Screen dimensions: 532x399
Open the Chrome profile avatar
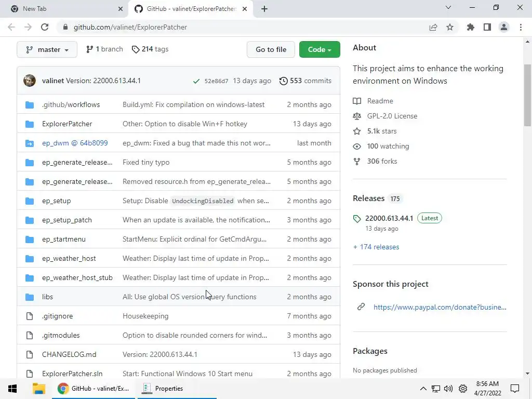(504, 27)
